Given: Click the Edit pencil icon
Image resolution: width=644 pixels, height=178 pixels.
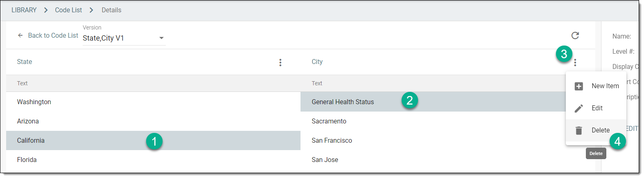Looking at the screenshot, I should pos(579,108).
